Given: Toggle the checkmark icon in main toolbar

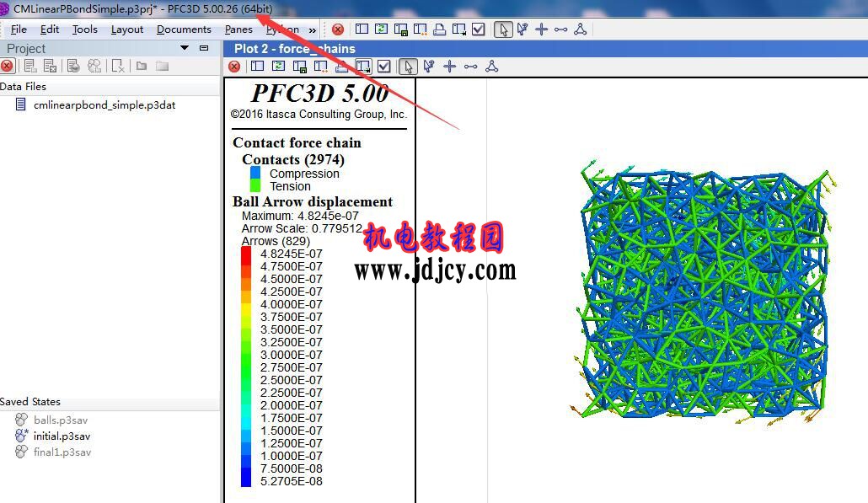Looking at the screenshot, I should click(x=479, y=29).
